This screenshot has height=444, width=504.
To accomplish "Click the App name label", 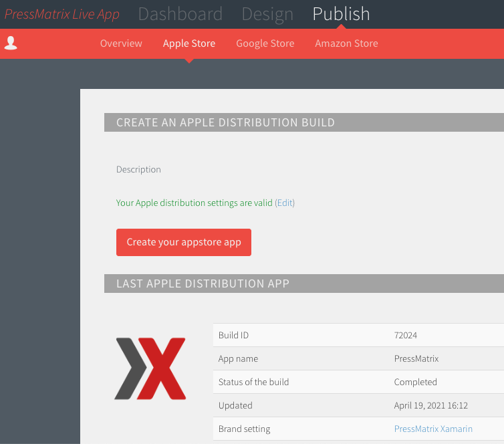I will (238, 359).
